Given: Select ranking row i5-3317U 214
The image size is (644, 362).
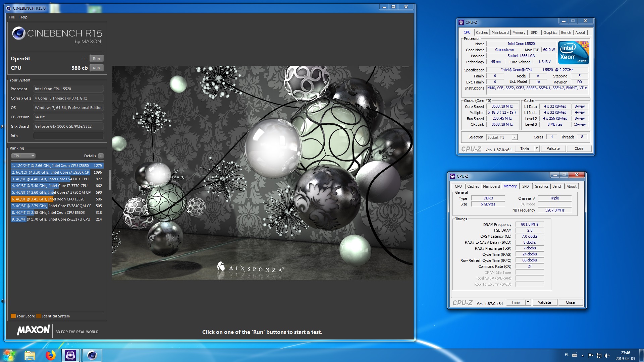Looking at the screenshot, I should coord(57,219).
